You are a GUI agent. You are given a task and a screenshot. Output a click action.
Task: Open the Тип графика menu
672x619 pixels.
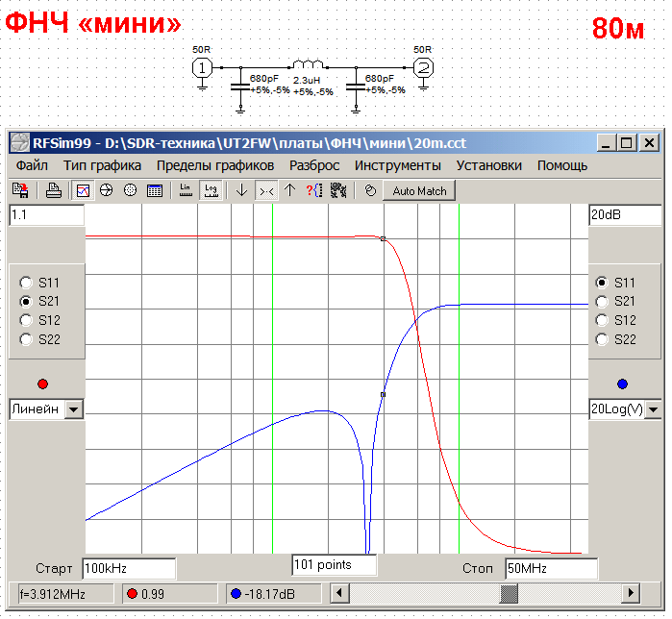coord(102,165)
